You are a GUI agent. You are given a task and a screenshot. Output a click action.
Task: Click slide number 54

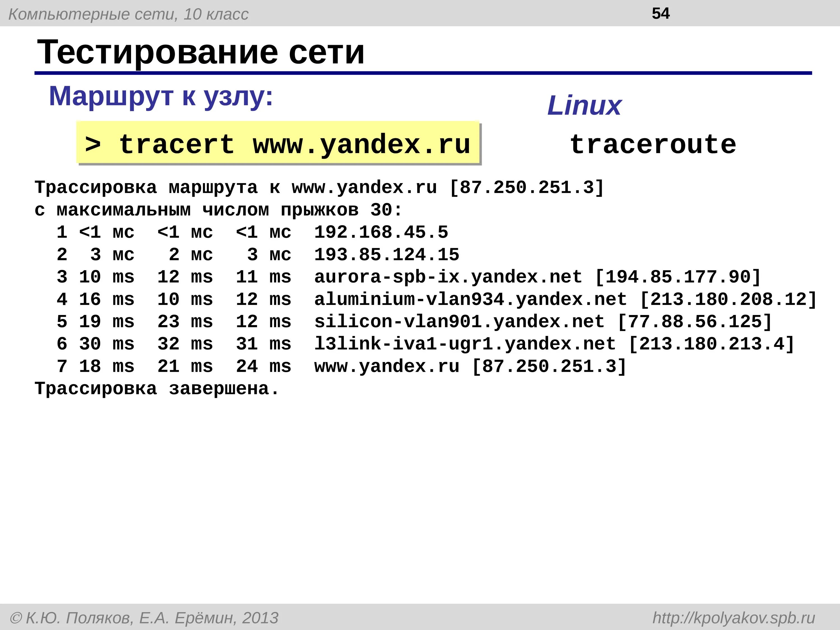(x=661, y=13)
